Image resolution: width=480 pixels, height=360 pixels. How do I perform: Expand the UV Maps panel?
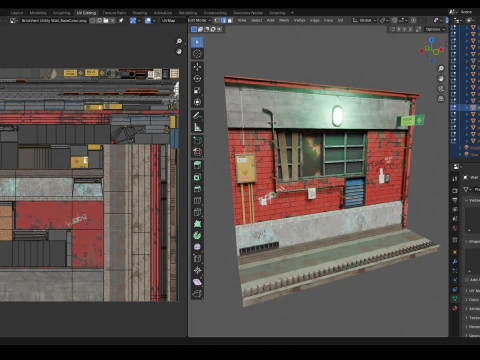click(472, 291)
